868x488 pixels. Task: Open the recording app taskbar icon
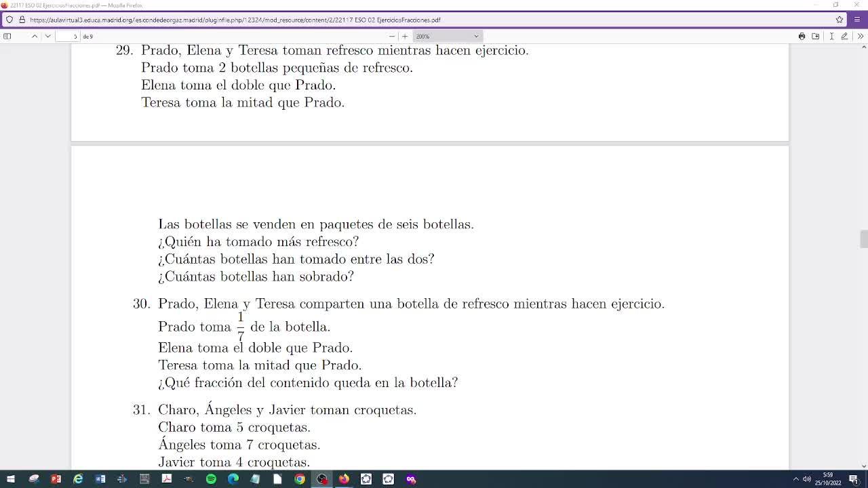point(322,479)
